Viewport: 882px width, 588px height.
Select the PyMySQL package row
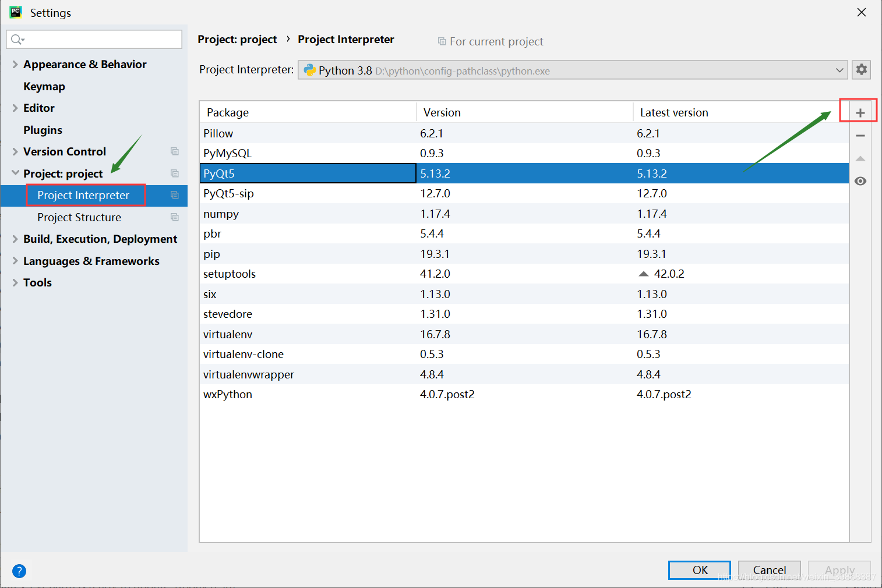pos(524,153)
